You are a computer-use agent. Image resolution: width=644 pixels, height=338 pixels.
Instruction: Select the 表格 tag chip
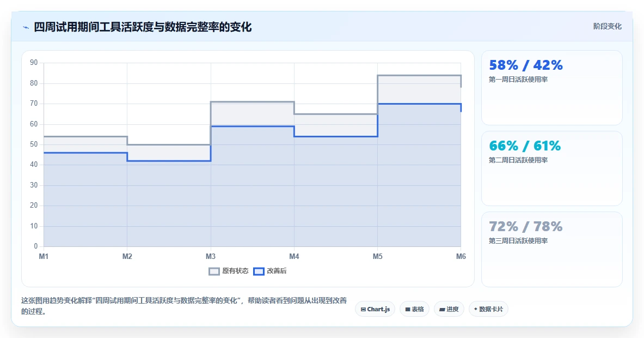(x=414, y=309)
